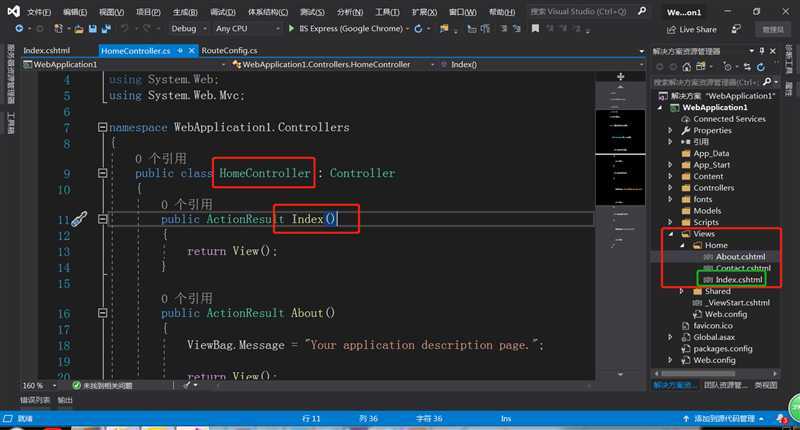Screen dimensions: 800x430
Task: Switch to the Index.cshtml tab
Action: click(x=47, y=50)
